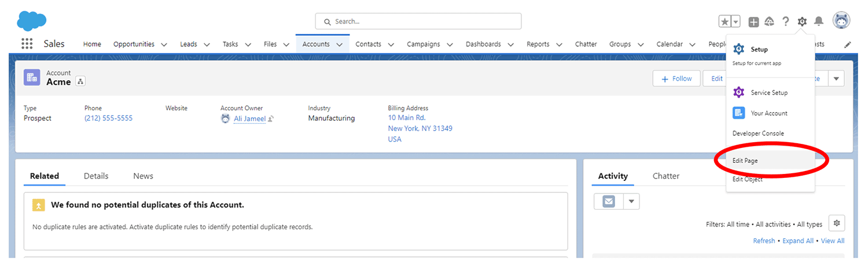Screen dimensions: 868x264
Task: Click the Setup gear icon in header
Action: (x=802, y=21)
